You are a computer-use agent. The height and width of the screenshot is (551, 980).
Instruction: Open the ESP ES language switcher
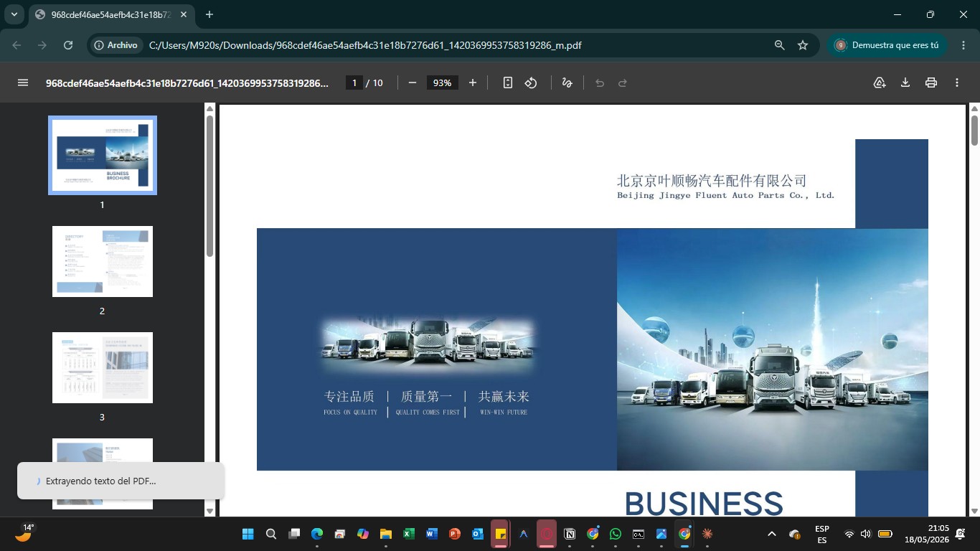pos(822,534)
